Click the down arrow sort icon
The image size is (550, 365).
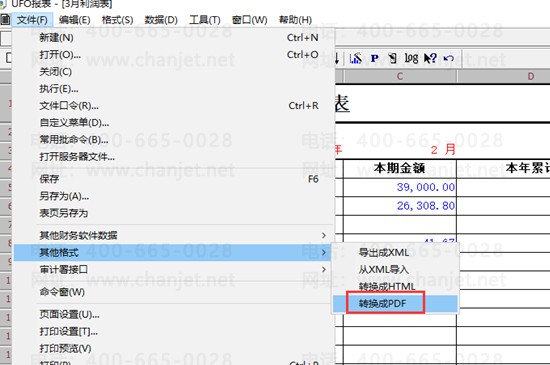(337, 58)
